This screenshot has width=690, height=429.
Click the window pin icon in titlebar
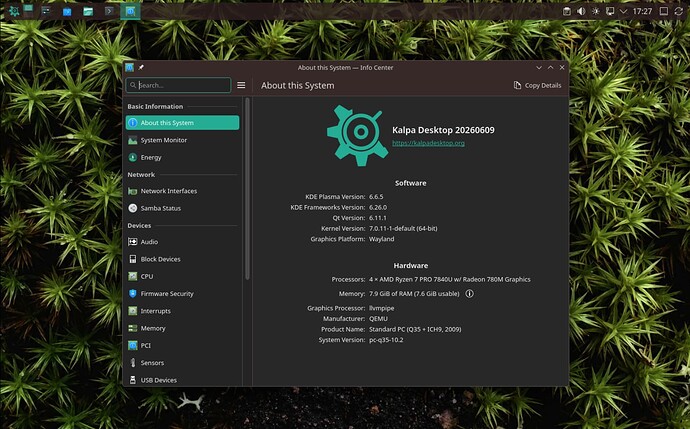[141, 67]
